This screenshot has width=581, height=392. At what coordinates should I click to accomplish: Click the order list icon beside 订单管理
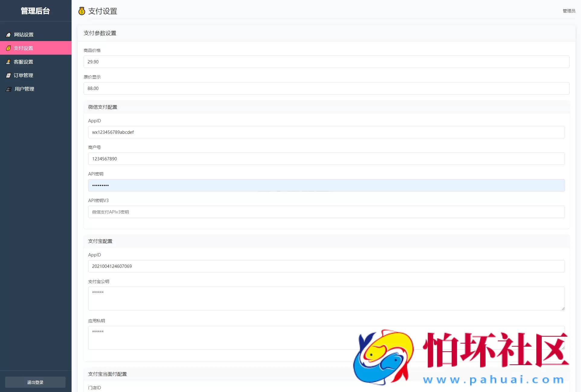(8, 75)
